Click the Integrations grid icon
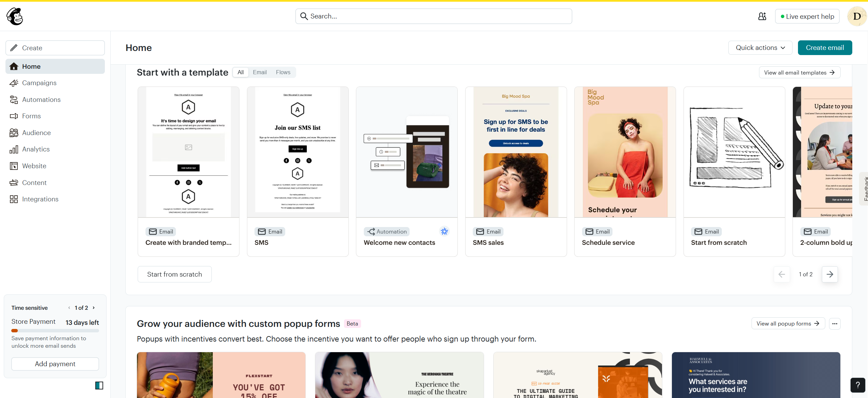 14,199
